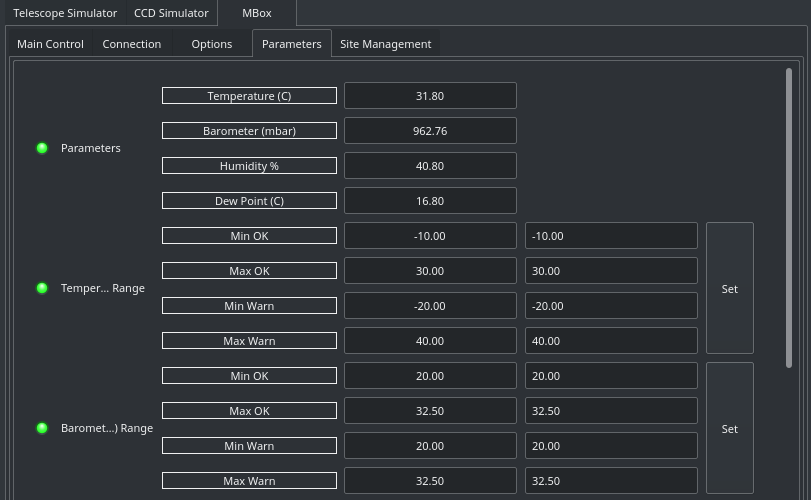Click the Barometer Range Max Warn label
This screenshot has width=811, height=500.
coord(249,481)
